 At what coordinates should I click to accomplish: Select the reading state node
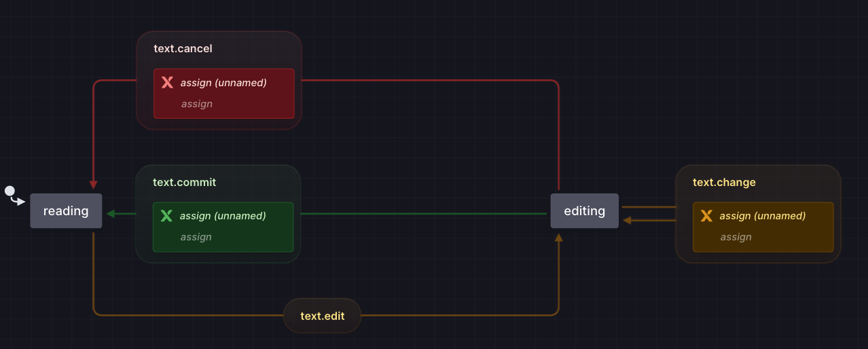pos(66,210)
